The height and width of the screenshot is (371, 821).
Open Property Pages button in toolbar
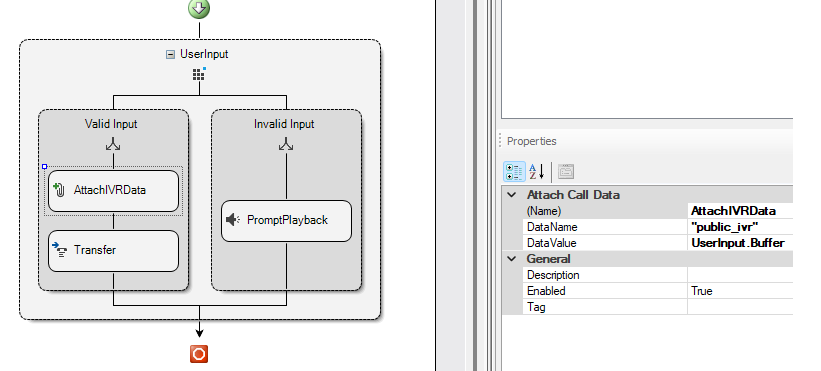566,172
